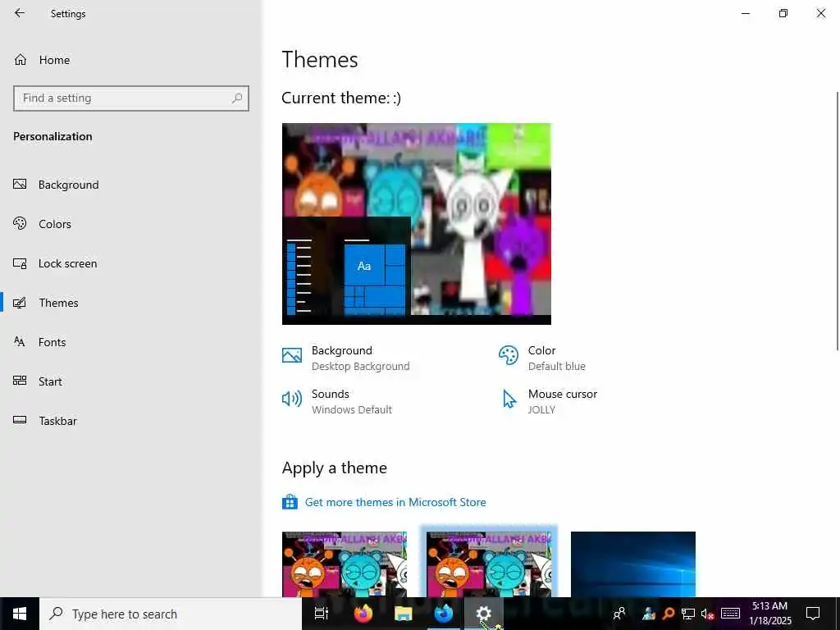Open the touch keyboard tray icon
Viewport: 840px width, 630px height.
(x=730, y=614)
